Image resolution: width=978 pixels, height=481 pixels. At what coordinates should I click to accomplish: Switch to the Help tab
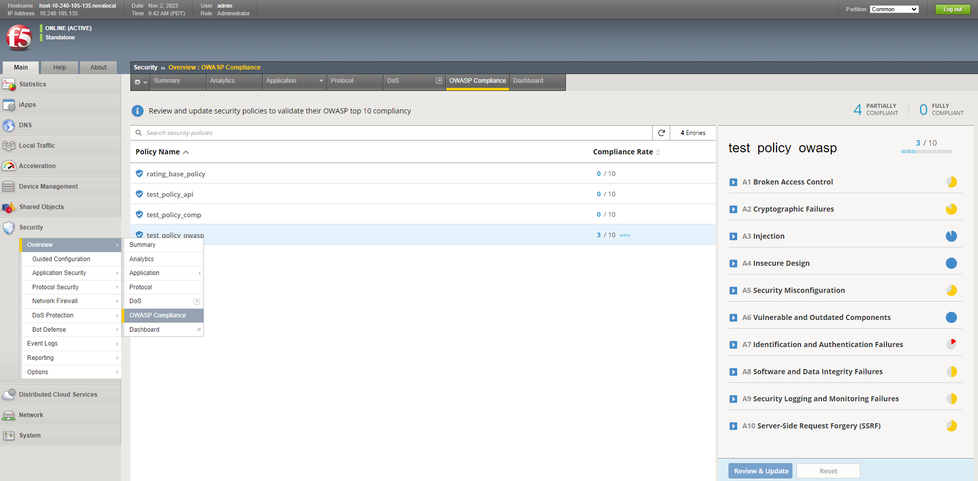coord(60,67)
